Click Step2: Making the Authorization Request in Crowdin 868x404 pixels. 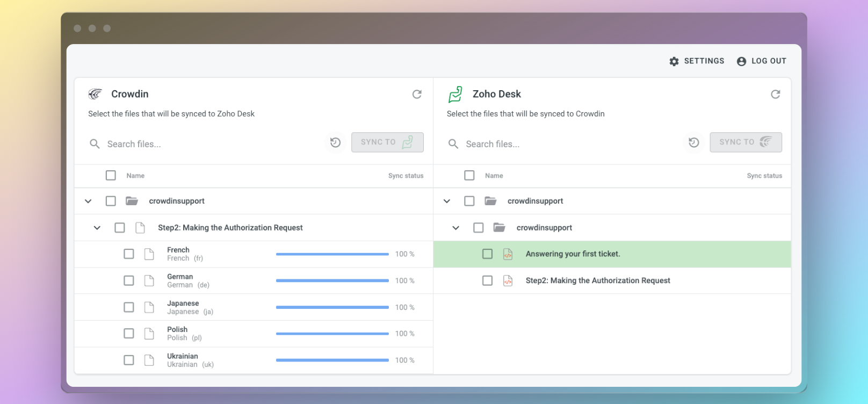(230, 228)
